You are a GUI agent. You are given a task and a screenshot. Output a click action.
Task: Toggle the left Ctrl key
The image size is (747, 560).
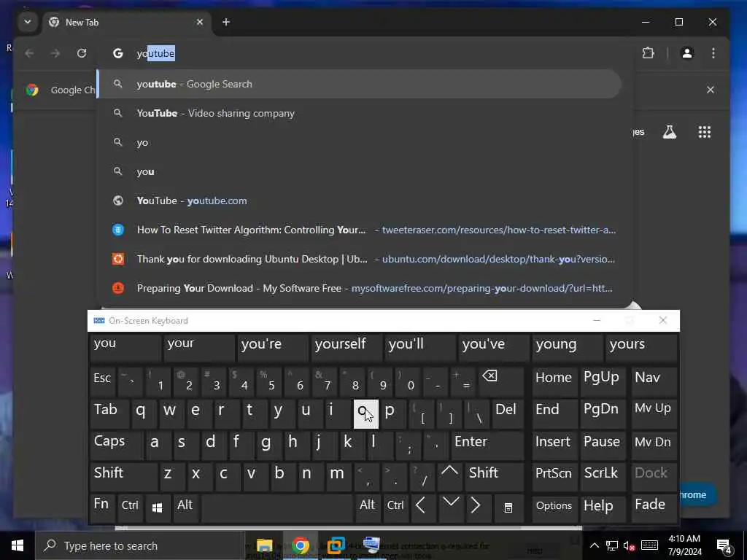point(130,507)
